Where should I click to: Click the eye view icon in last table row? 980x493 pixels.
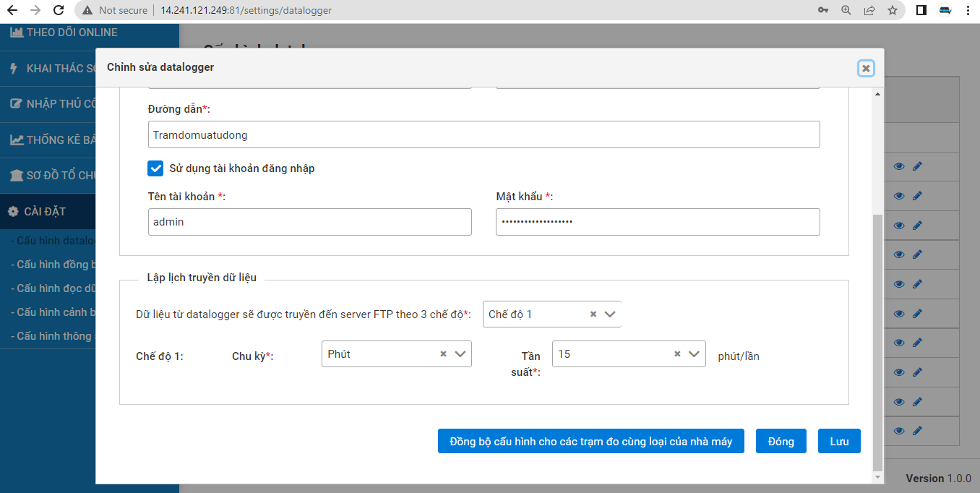(899, 431)
